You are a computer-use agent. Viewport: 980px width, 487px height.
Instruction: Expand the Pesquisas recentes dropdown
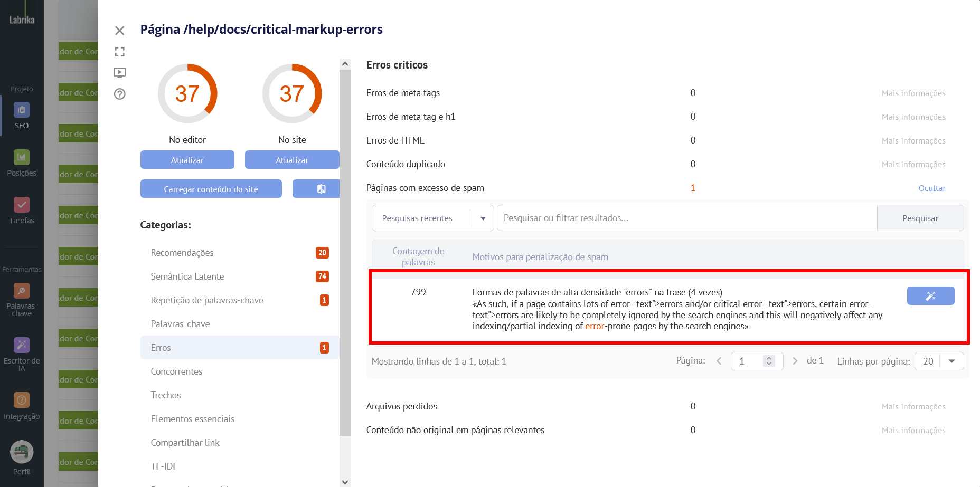483,218
